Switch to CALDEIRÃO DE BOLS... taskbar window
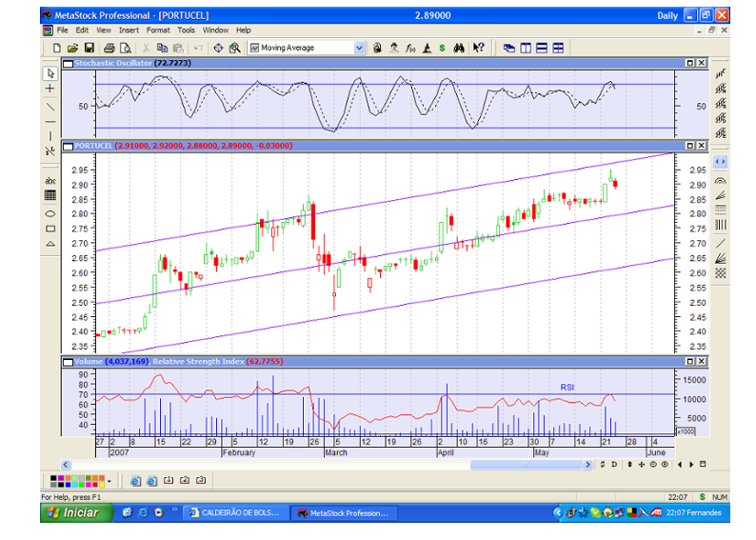The height and width of the screenshot is (540, 756). click(x=236, y=513)
